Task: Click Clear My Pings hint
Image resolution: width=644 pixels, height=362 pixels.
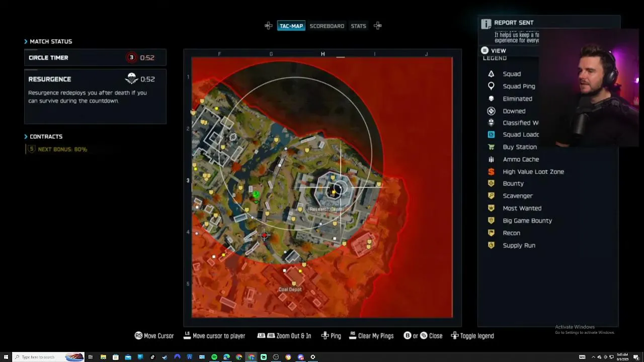Action: point(371,336)
